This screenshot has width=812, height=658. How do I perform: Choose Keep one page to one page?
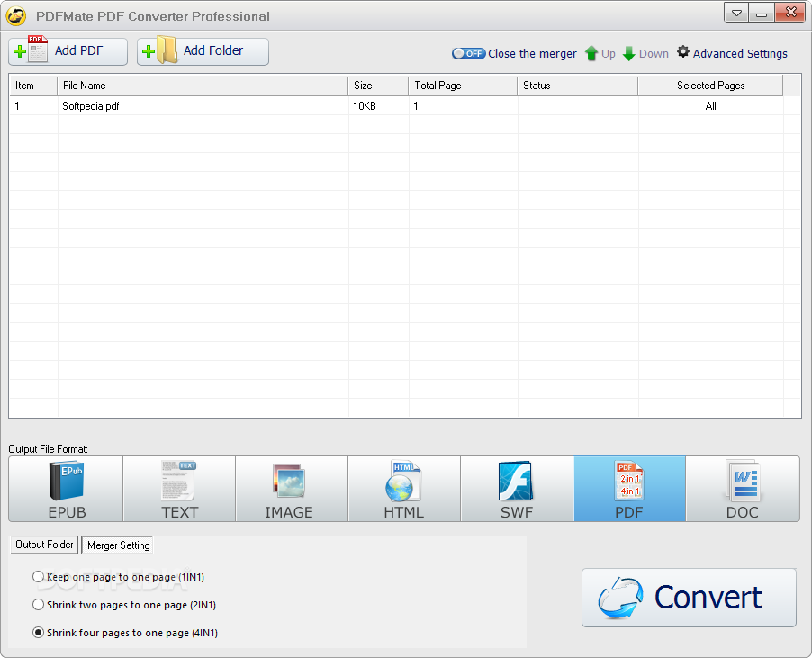click(118, 577)
